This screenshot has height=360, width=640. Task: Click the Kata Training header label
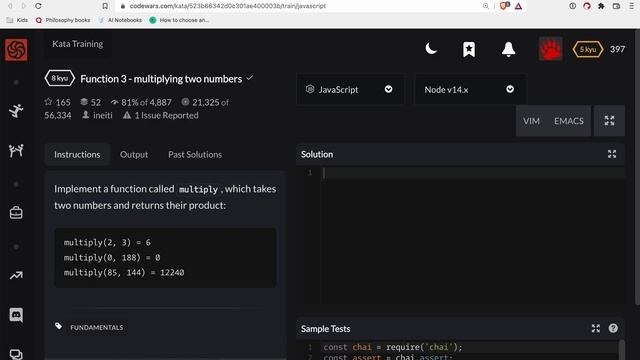click(x=78, y=44)
